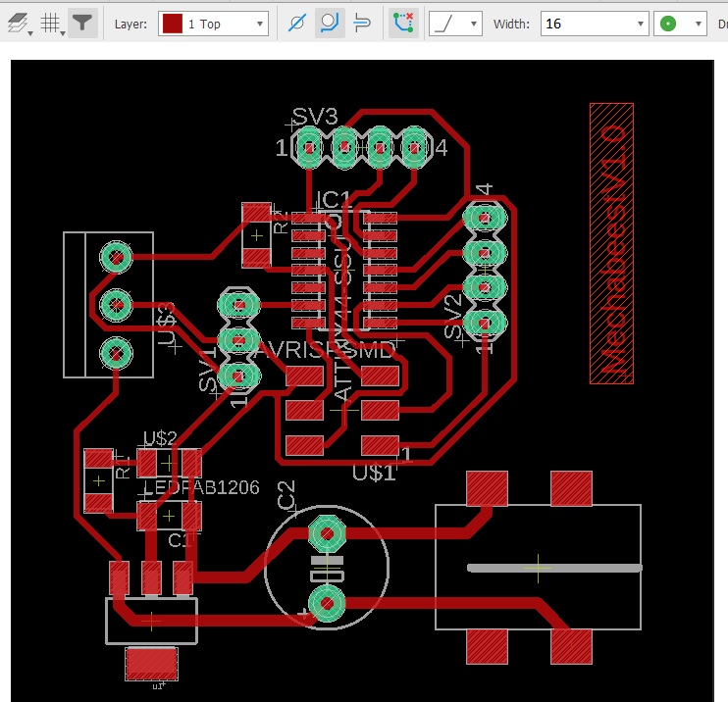Click the right pad of LED U$2
728x702 pixels.
click(x=191, y=463)
